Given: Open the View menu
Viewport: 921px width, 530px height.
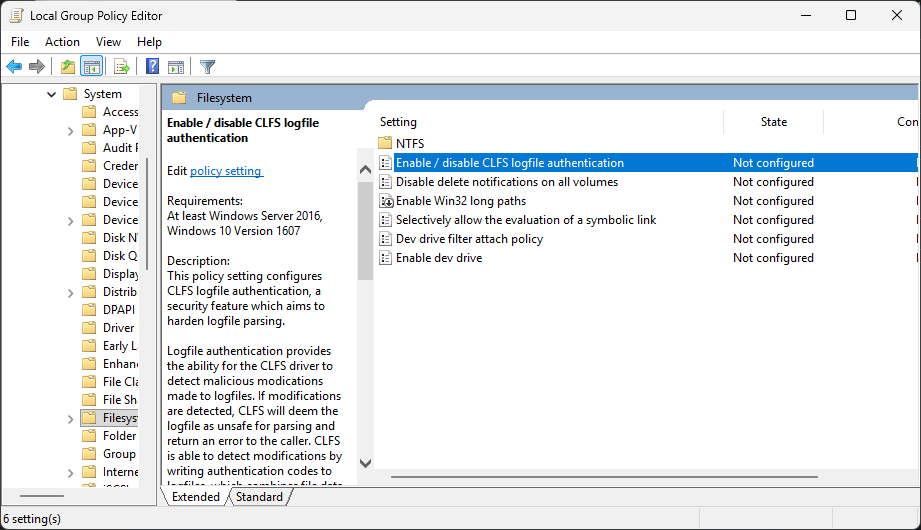Looking at the screenshot, I should [x=108, y=42].
